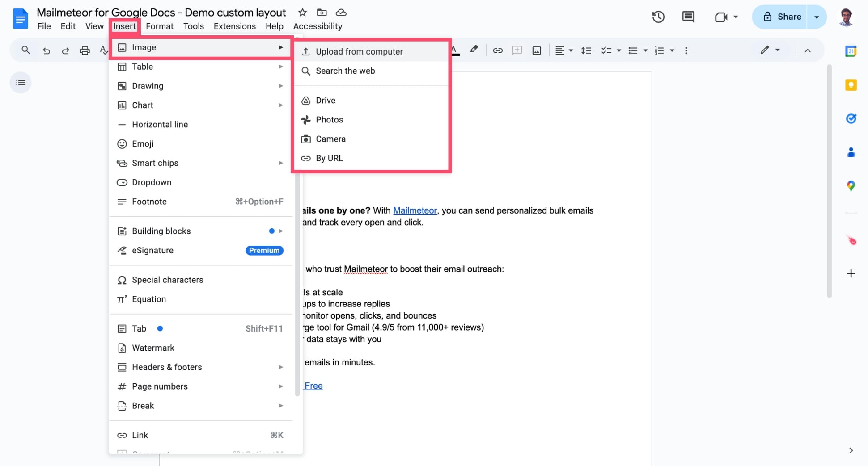The image size is (868, 466).
Task: Open the Mailmeteor add-on icon
Action: pos(851,240)
